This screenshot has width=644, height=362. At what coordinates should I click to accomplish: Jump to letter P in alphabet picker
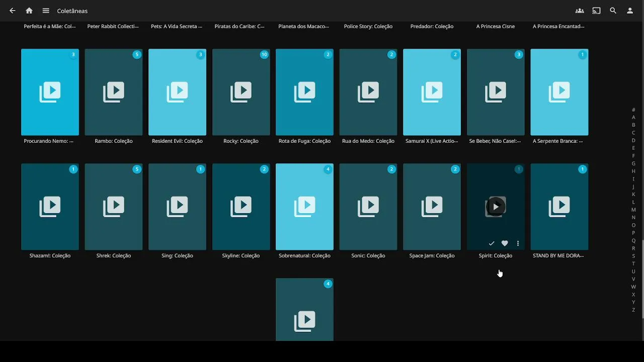[633, 233]
